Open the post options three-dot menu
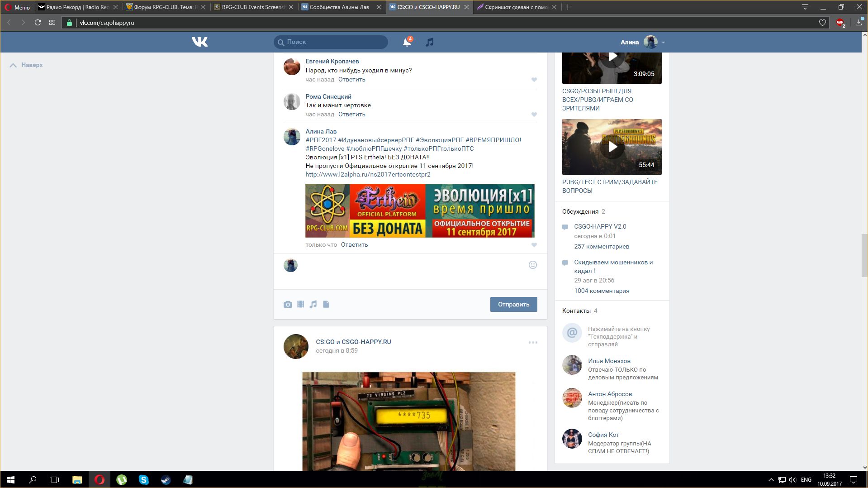Image resolution: width=868 pixels, height=488 pixels. pyautogui.click(x=533, y=343)
